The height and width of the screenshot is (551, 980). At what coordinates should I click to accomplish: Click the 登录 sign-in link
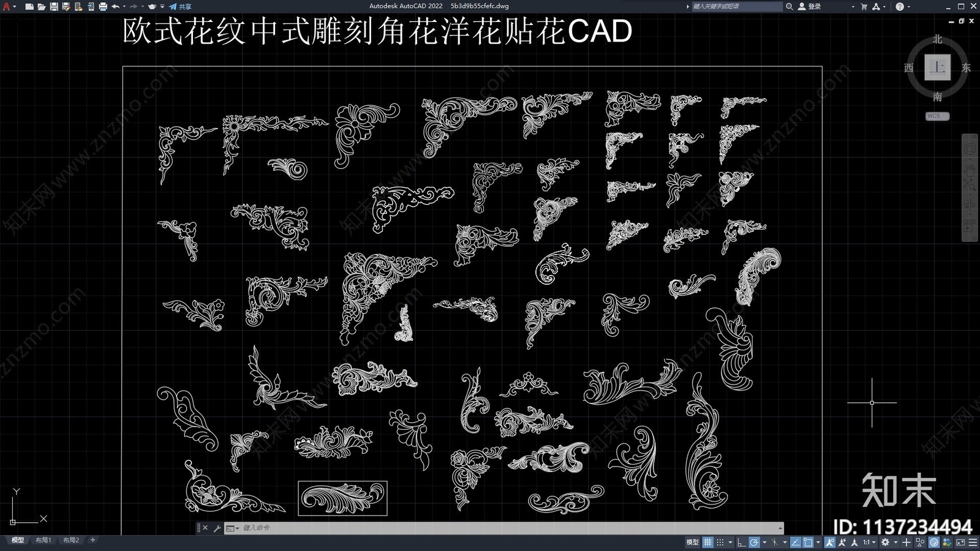tap(815, 6)
